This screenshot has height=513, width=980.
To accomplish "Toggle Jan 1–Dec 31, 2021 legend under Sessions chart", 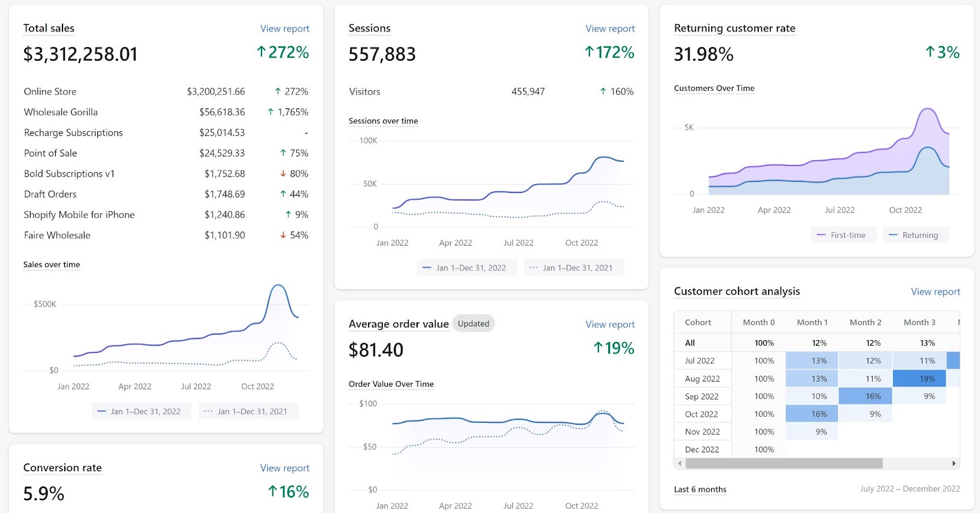I will coord(574,268).
